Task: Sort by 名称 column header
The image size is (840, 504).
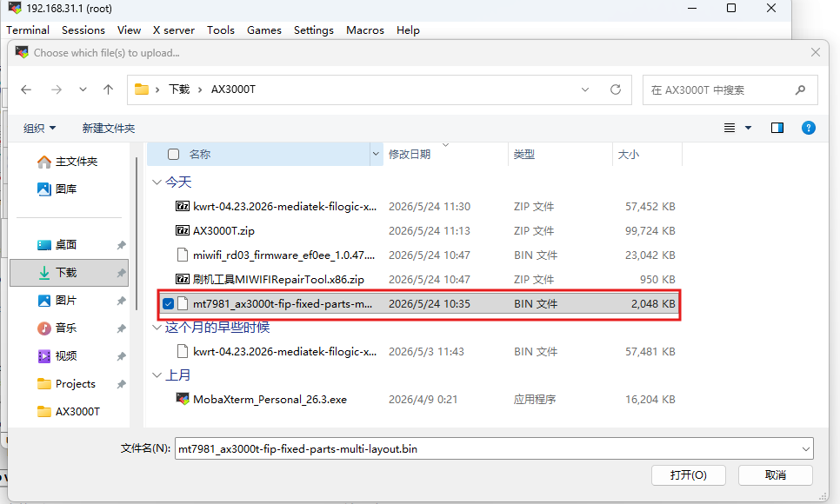Action: pos(200,155)
